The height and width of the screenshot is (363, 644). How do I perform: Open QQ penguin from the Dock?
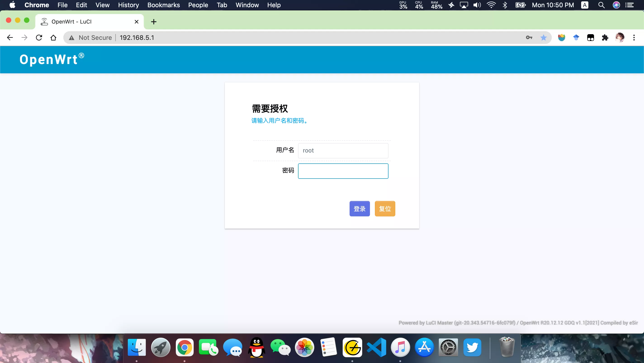point(256,347)
